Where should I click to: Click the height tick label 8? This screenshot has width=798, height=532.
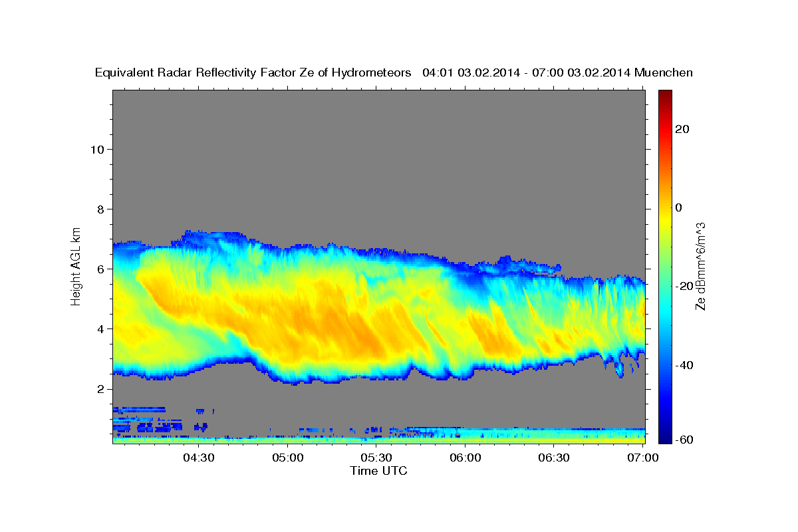[100, 209]
